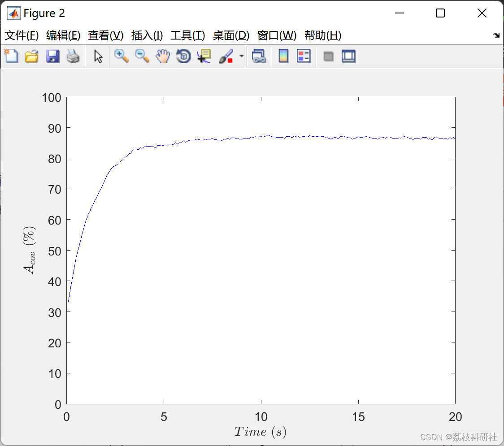Open the 插入(I) menu
This screenshot has height=446, width=504.
pos(147,35)
